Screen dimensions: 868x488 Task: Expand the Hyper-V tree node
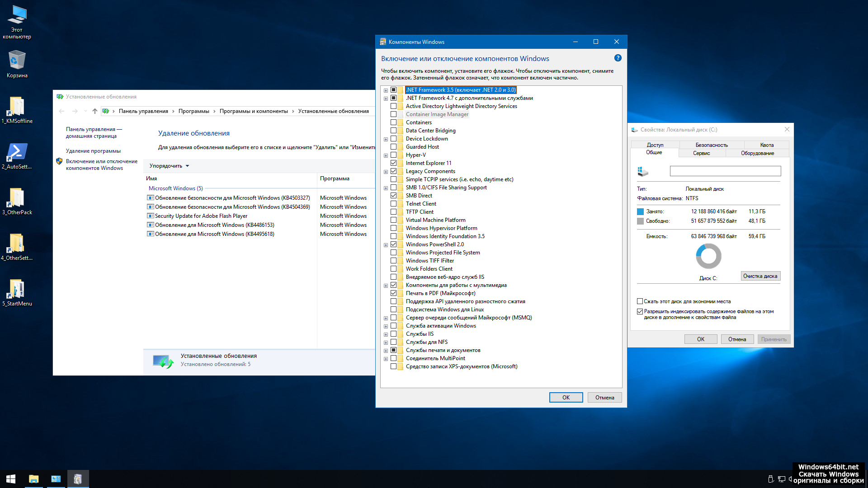(386, 155)
